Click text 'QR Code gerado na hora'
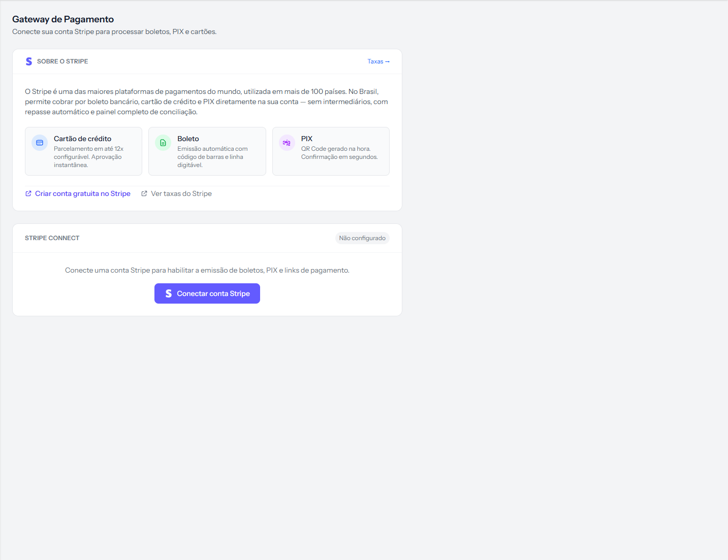 tap(336, 149)
